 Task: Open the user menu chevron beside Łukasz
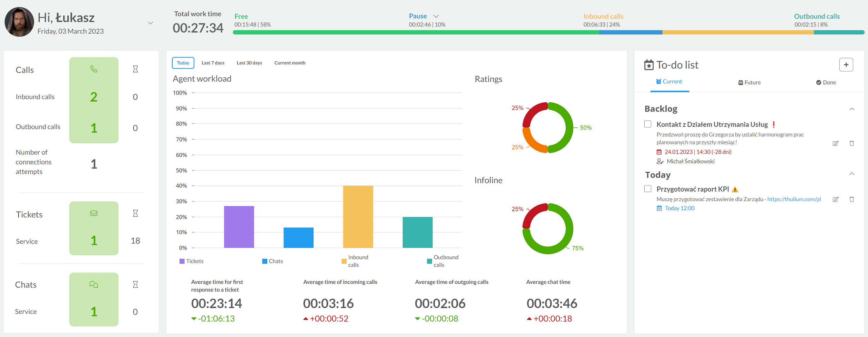pyautogui.click(x=151, y=23)
